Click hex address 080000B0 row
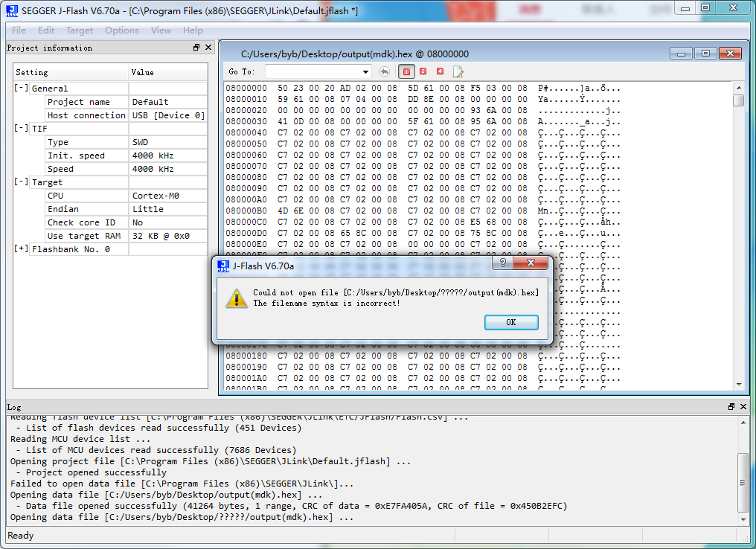This screenshot has height=549, width=756. (x=423, y=211)
